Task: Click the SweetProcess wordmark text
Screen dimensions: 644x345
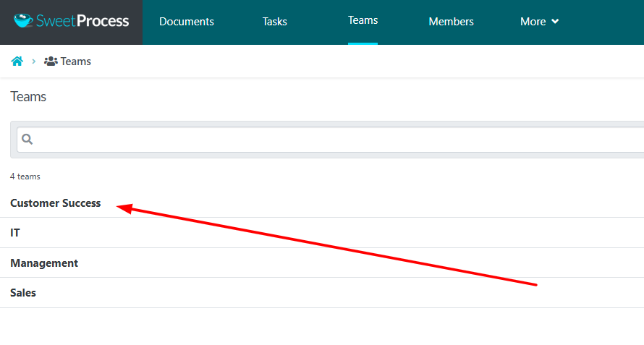Action: coord(83,21)
